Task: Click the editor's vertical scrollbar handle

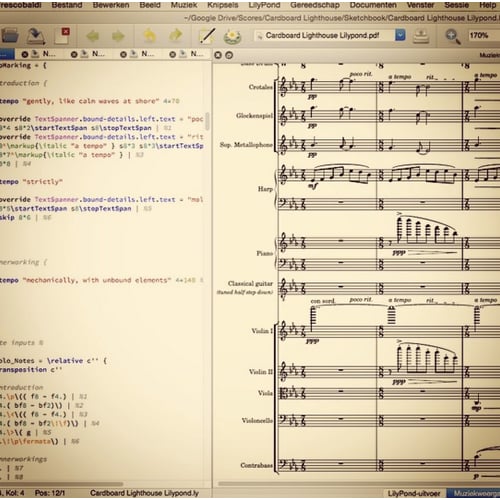Action: pos(207,121)
